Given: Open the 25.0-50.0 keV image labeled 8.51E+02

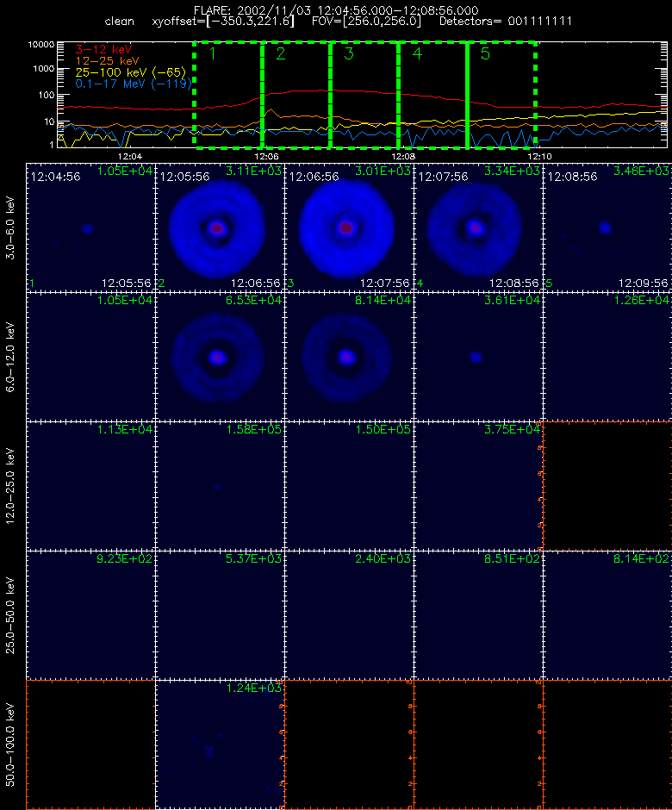Looking at the screenshot, I should (x=478, y=614).
